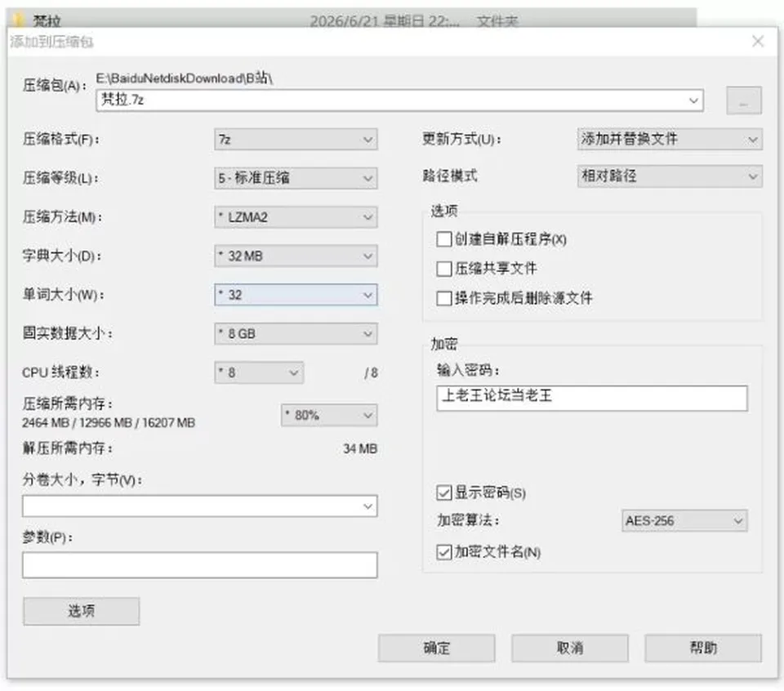Open the 单词大小 32 dropdown

[296, 295]
